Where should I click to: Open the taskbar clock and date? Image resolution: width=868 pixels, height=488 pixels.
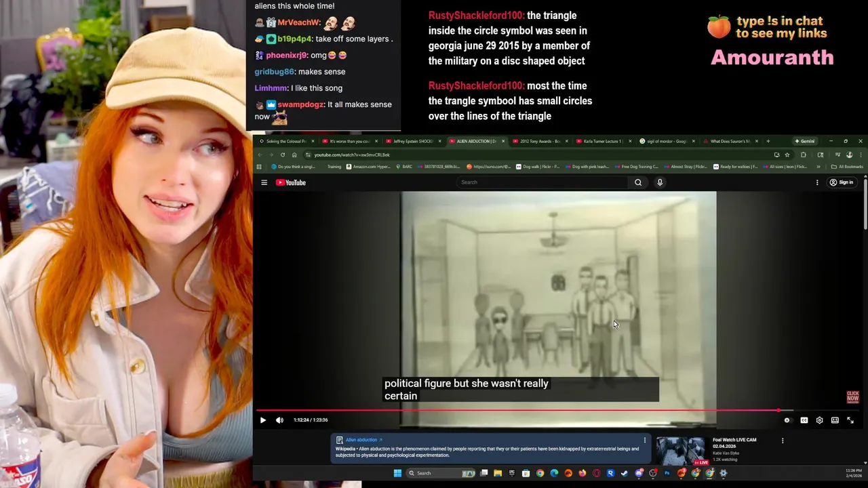[854, 473]
